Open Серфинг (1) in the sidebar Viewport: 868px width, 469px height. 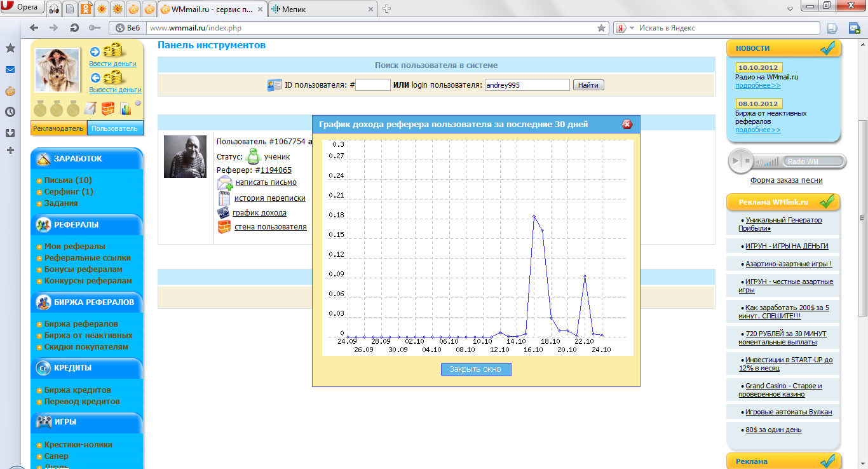click(x=69, y=192)
